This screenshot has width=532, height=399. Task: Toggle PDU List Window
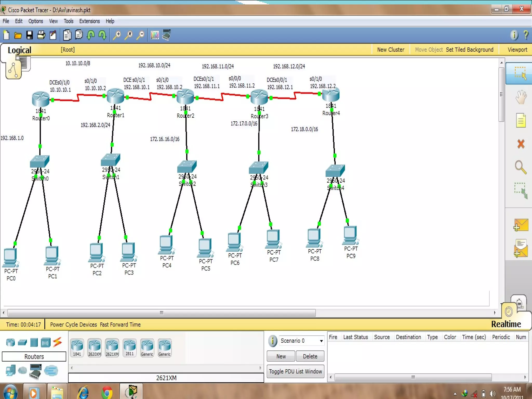(x=295, y=371)
